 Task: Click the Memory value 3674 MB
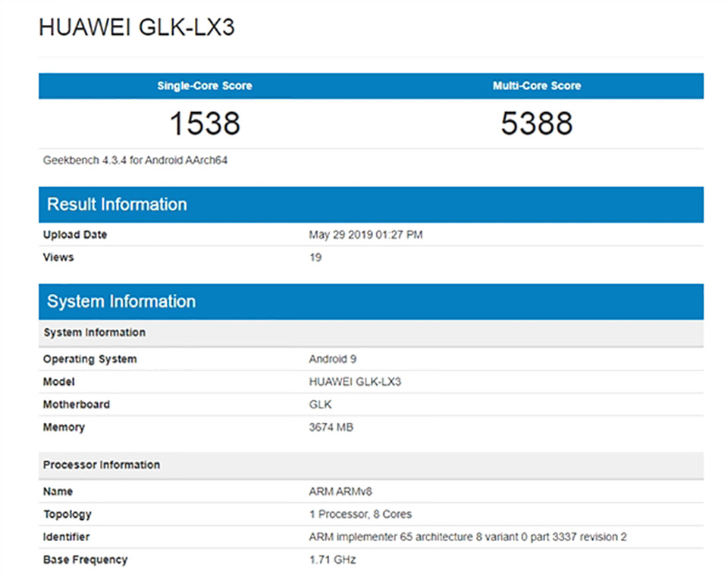coord(331,427)
